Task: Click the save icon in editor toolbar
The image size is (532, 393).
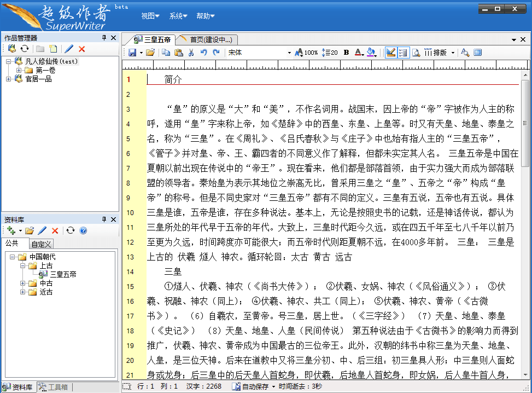Action: coord(132,53)
